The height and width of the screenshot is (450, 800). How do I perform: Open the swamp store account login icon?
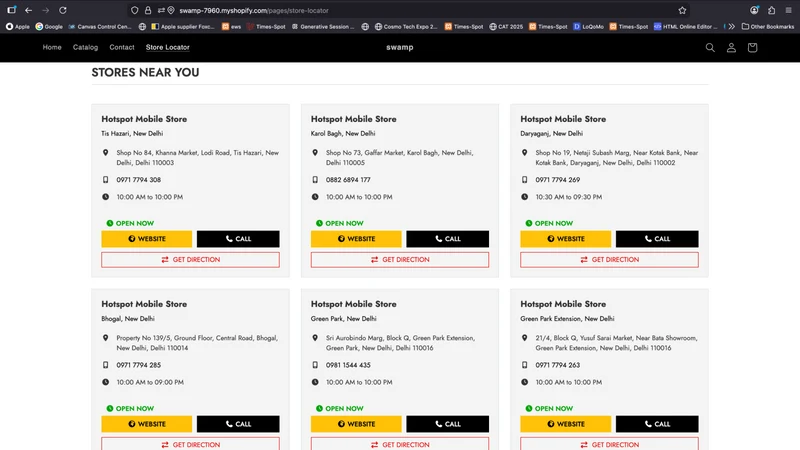731,47
